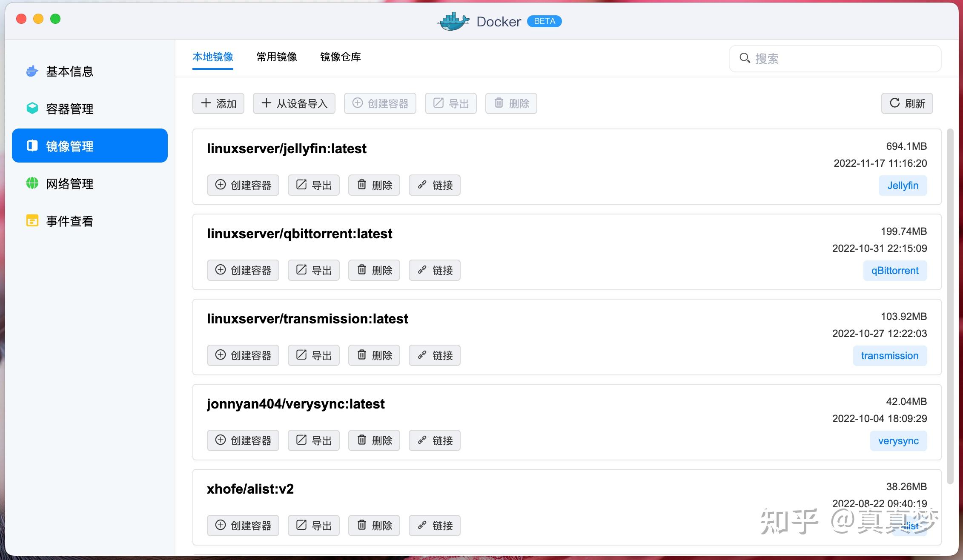Create container from linuxserver/jellyfin image

243,185
